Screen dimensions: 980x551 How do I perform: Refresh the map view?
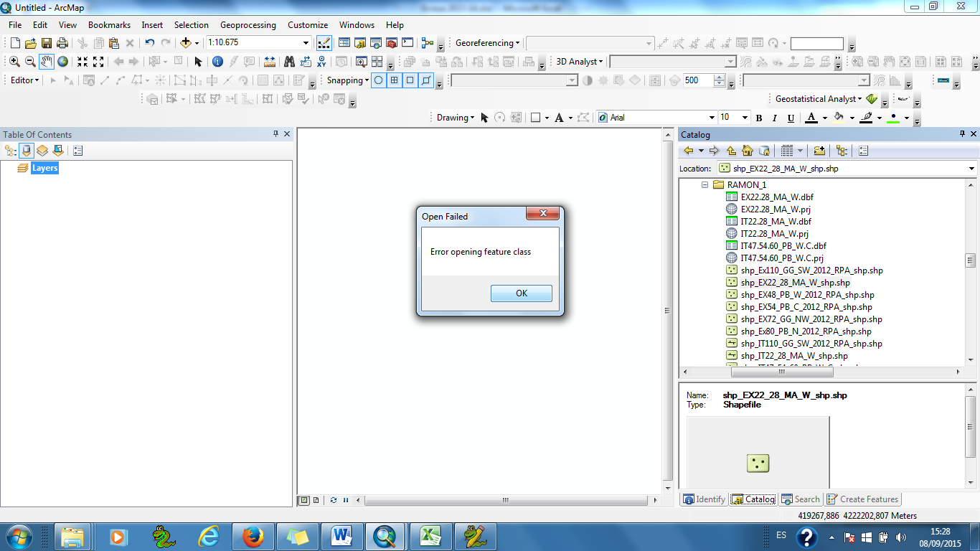tap(334, 500)
